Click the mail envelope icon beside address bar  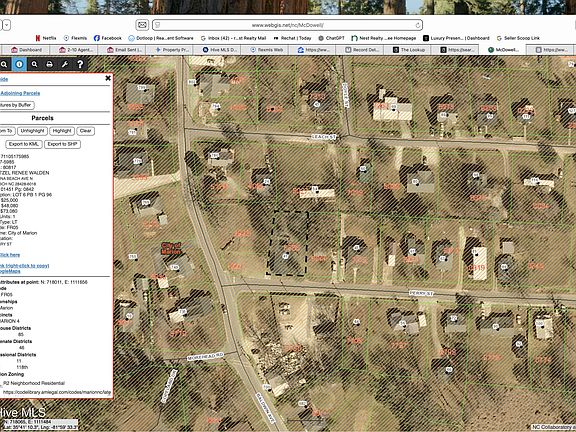[142, 25]
